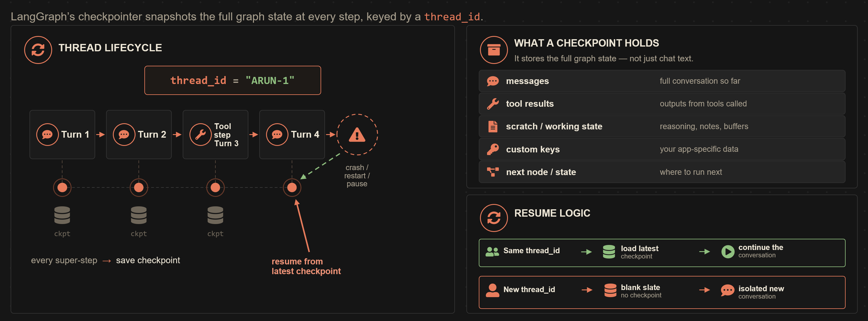The height and width of the screenshot is (321, 868).
Task: Click the Turn 4 chat bubble icon
Action: coord(277,134)
